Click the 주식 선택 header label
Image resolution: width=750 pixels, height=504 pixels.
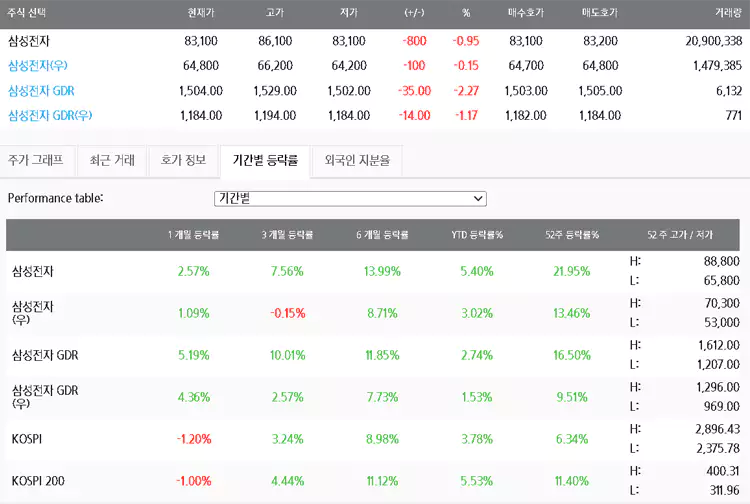27,13
